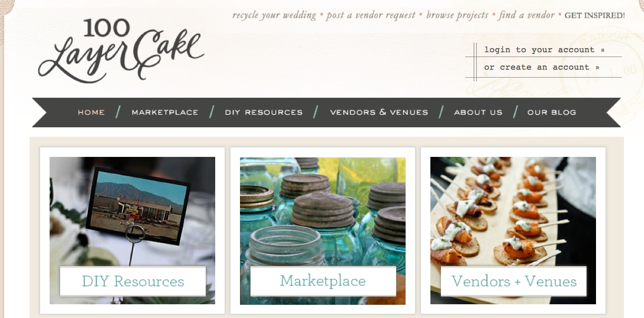Click the Vendors + Venues label button

(514, 281)
